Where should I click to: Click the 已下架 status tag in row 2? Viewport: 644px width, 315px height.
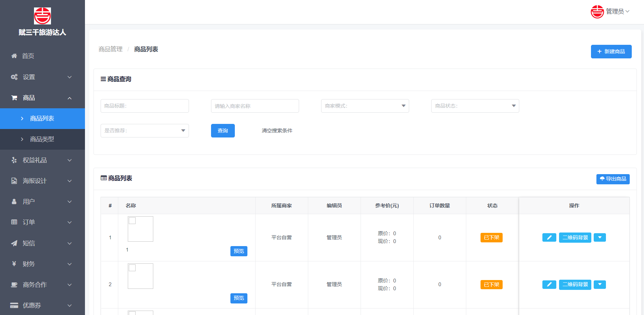tap(491, 284)
